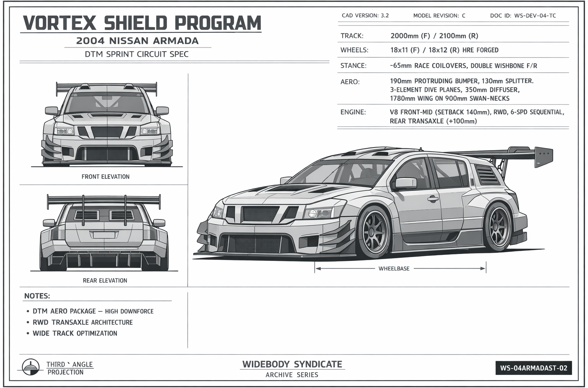Click the front wheel of perspective car

click(372, 232)
